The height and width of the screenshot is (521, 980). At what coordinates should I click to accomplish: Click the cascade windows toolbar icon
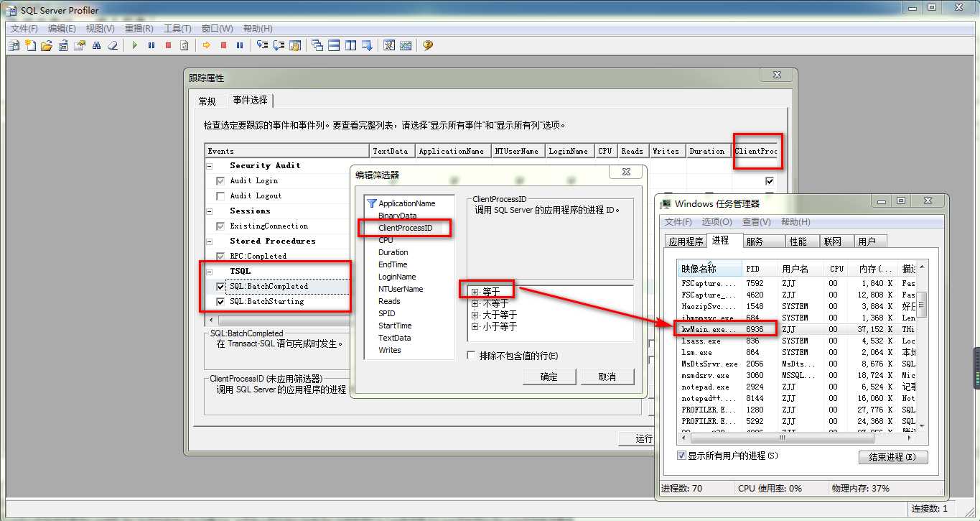point(317,45)
